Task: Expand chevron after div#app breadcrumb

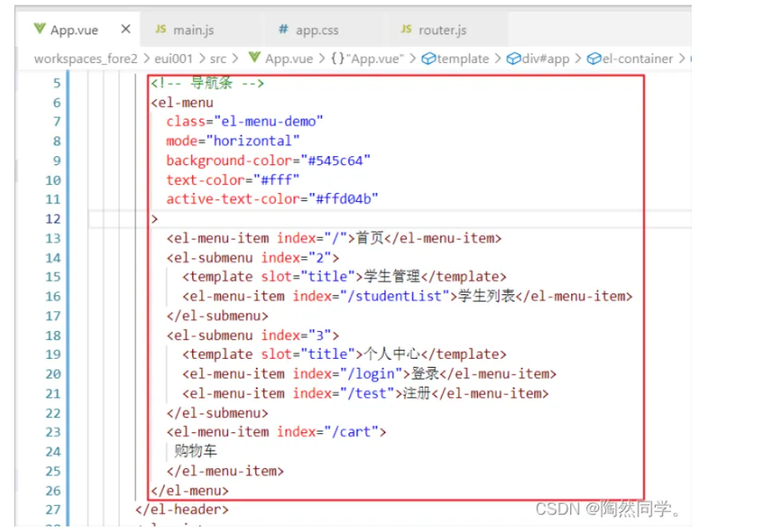Action: pos(578,59)
